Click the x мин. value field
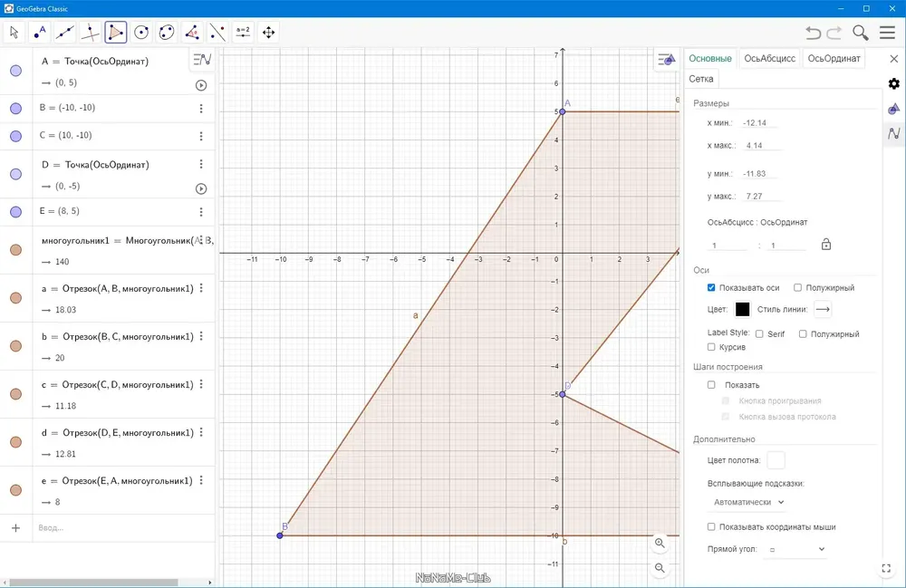Viewport: 906px width, 588px height. 760,123
